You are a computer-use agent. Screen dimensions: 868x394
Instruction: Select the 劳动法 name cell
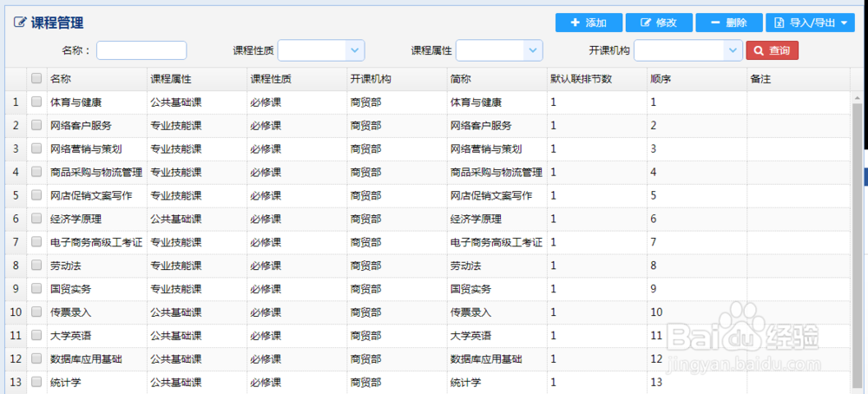[97, 266]
